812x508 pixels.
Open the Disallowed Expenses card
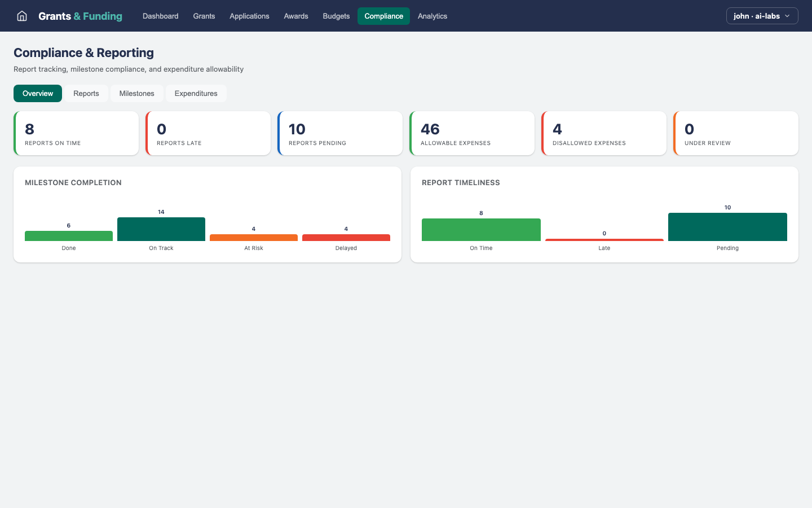(x=604, y=133)
